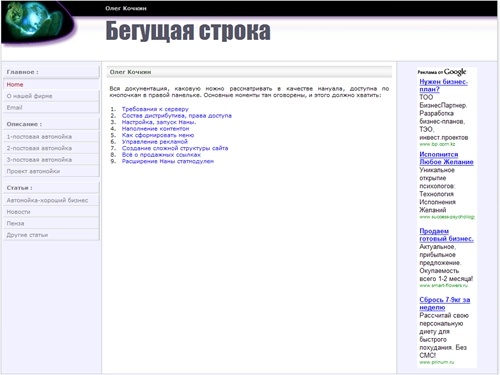This screenshot has height=375, width=500.
Task: Click ad URL www.smart-flowers.ru
Action: [444, 286]
